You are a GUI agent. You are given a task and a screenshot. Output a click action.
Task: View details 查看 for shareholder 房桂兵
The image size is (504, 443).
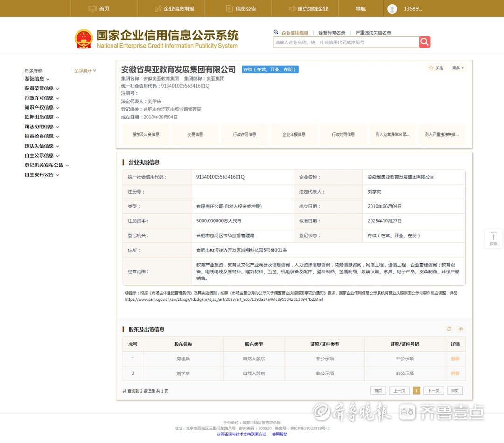(x=455, y=359)
